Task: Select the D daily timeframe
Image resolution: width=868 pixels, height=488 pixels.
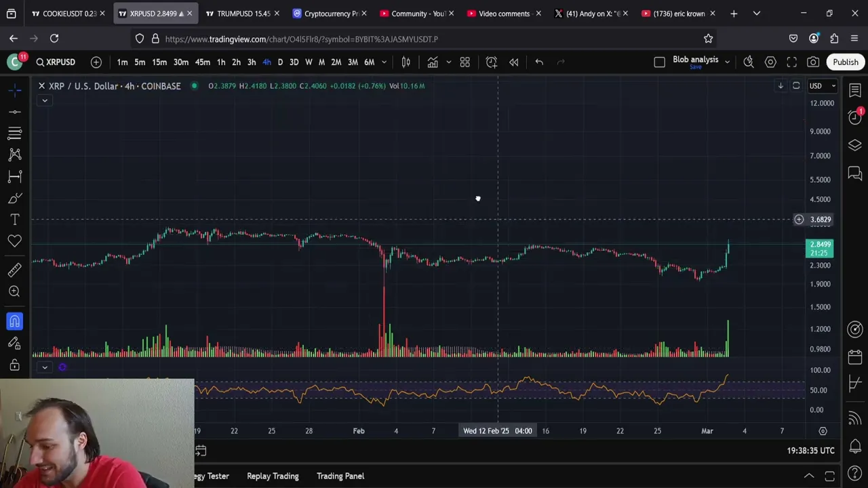Action: coord(280,62)
